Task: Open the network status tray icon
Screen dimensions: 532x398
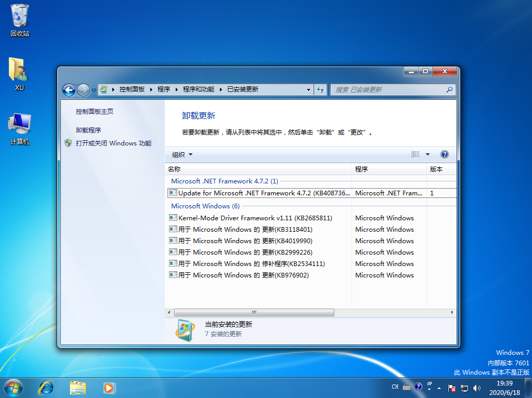Action: pyautogui.click(x=464, y=388)
